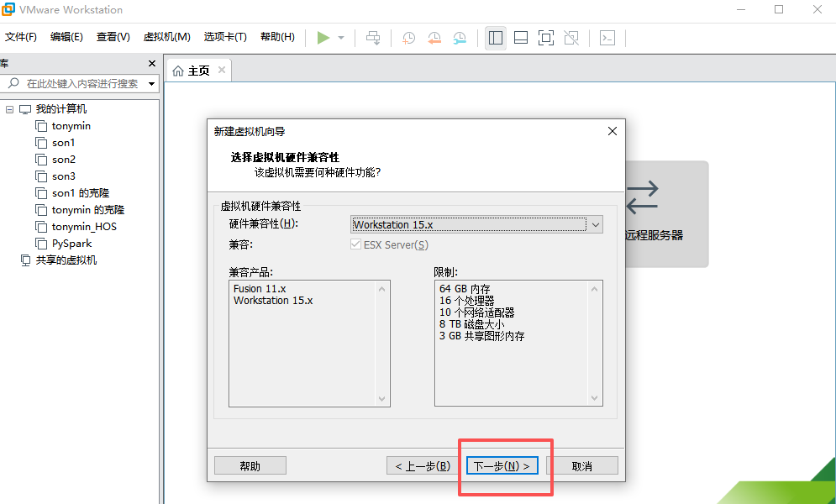Select the tonymin virtual machine
Image resolution: width=836 pixels, height=504 pixels.
point(71,126)
